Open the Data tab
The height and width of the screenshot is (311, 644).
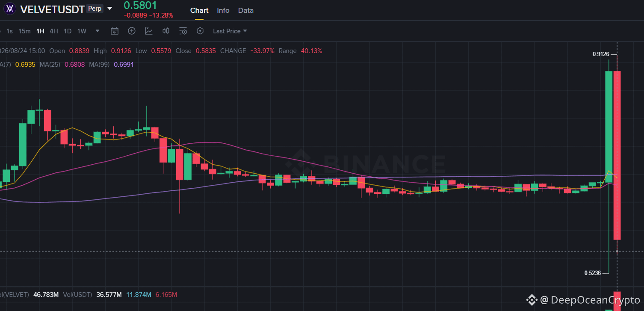[x=246, y=10]
